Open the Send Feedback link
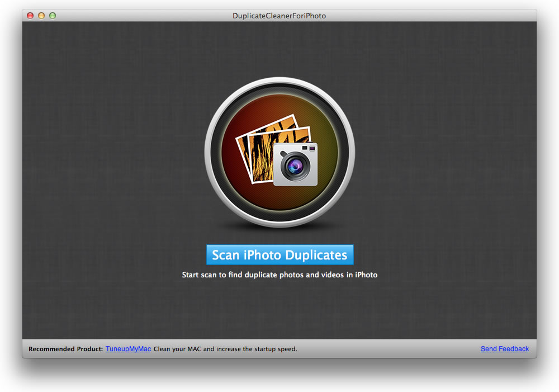Screen dimensions: 559x392 (504, 349)
